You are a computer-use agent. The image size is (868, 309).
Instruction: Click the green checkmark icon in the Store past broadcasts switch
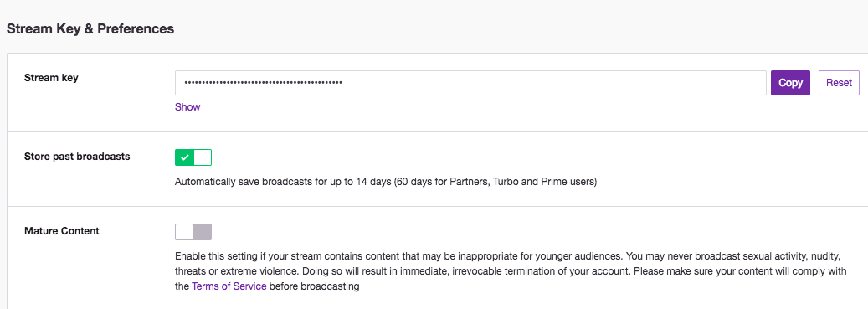pyautogui.click(x=185, y=157)
